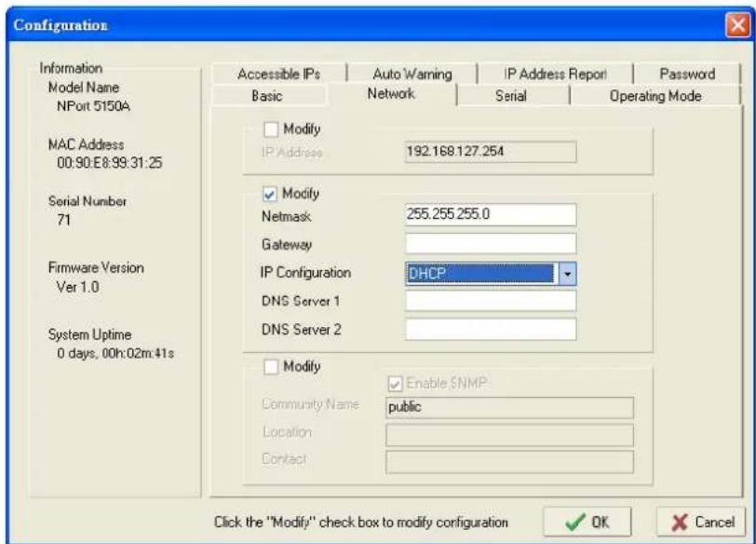This screenshot has height=544, width=756.
Task: Click the Netmask input field
Action: [x=491, y=214]
